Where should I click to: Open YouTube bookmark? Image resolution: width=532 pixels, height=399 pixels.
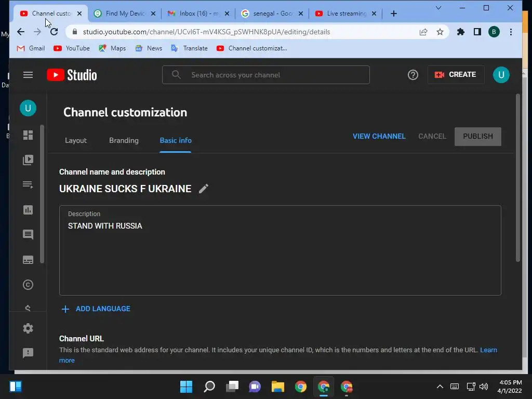[x=72, y=48]
